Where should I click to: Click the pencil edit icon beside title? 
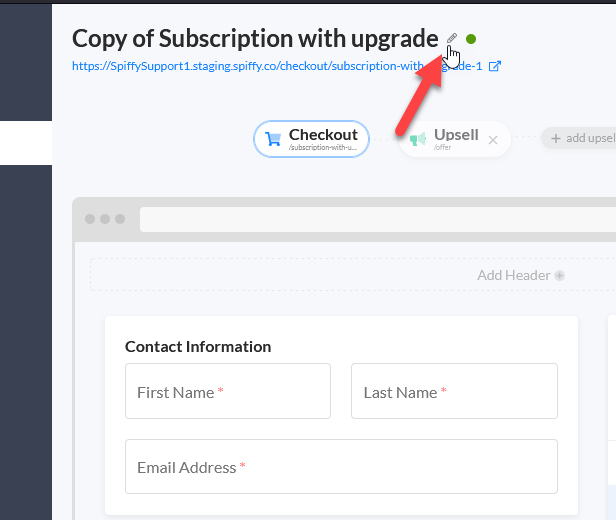click(452, 38)
